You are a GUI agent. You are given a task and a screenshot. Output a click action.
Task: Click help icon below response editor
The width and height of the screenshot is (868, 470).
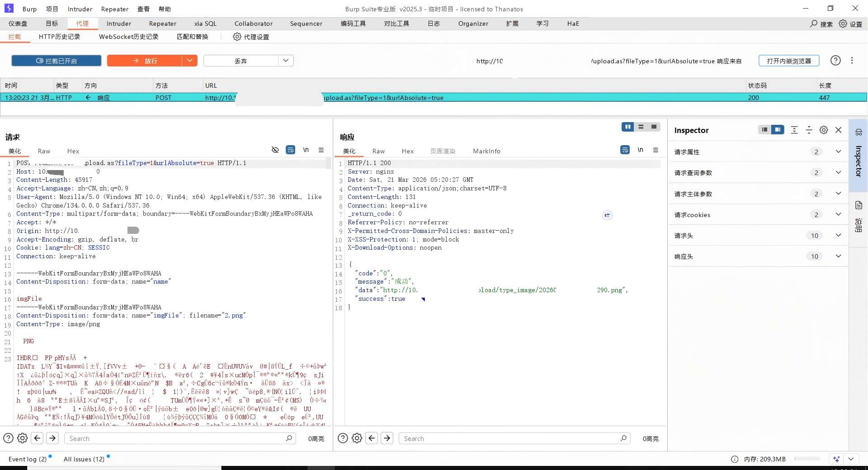tap(343, 438)
